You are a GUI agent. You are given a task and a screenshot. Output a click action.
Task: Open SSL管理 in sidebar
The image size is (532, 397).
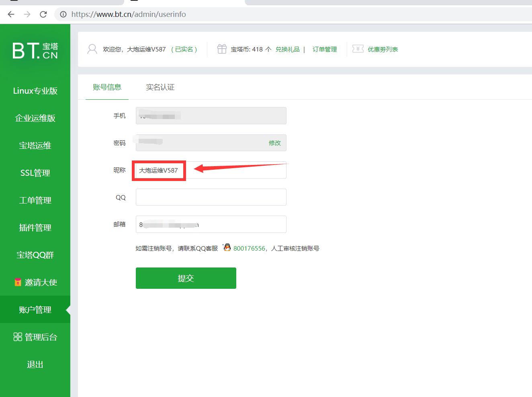(35, 173)
